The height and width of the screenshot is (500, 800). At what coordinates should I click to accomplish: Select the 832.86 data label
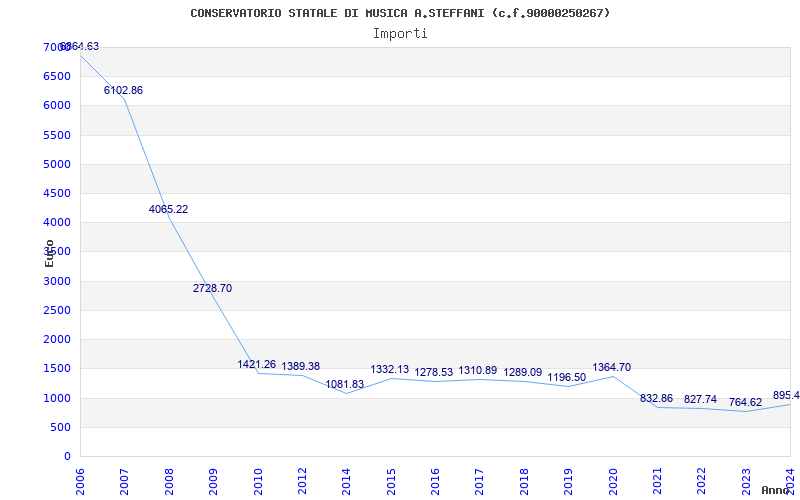pos(657,398)
